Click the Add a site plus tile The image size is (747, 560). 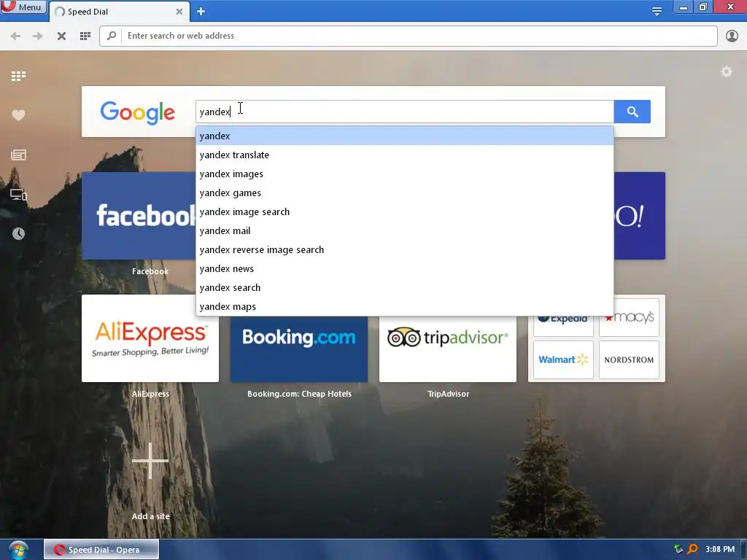point(150,461)
